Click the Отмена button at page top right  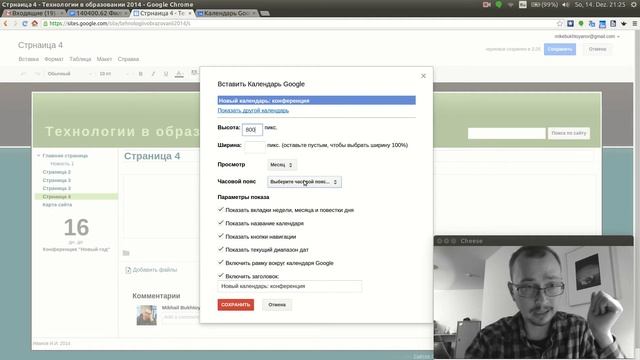[597, 49]
